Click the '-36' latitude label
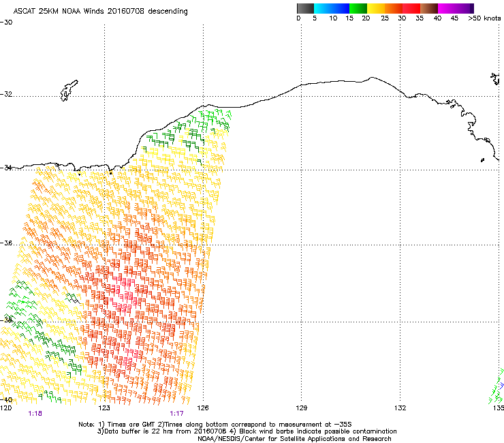The width and height of the screenshot is (504, 443). [x=6, y=243]
